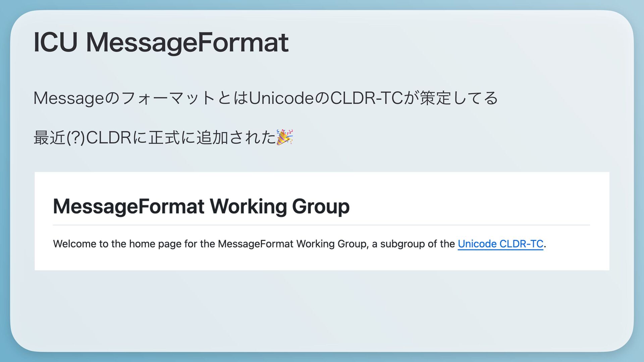Click the (?) text in the second line
The height and width of the screenshot is (362, 644).
tap(76, 138)
